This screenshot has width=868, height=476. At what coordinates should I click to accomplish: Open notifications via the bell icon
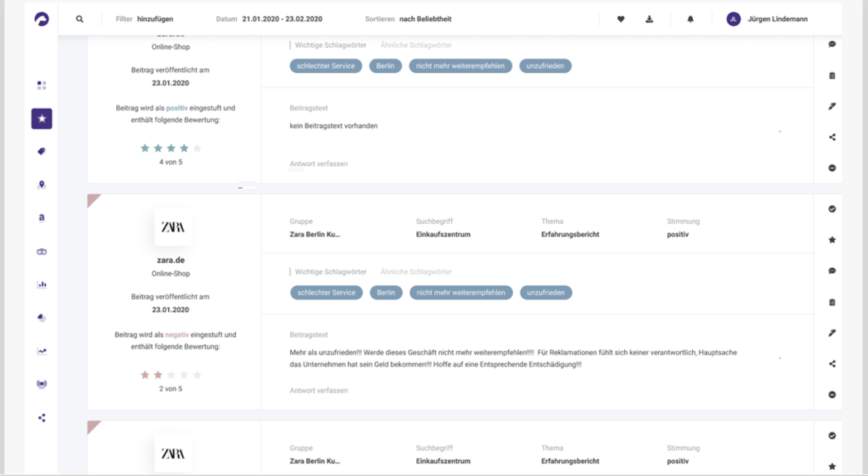click(x=690, y=19)
